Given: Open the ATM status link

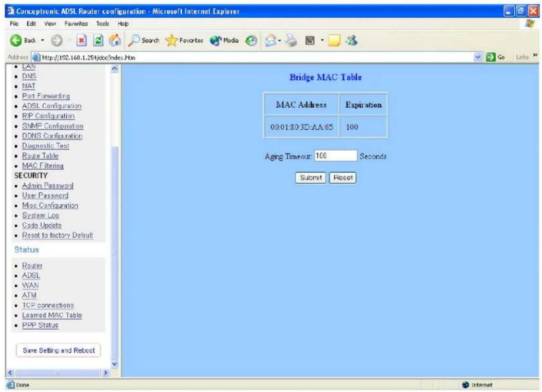Looking at the screenshot, I should [x=29, y=295].
